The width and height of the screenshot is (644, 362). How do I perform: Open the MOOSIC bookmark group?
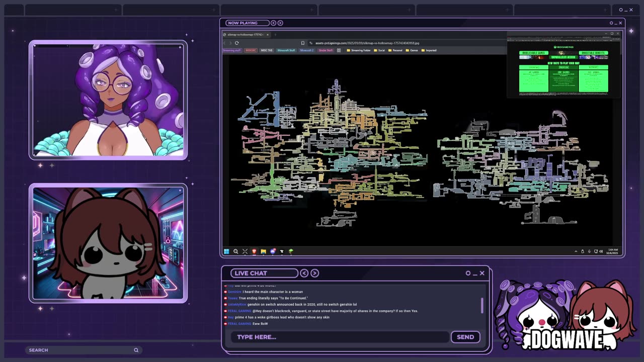pos(251,50)
